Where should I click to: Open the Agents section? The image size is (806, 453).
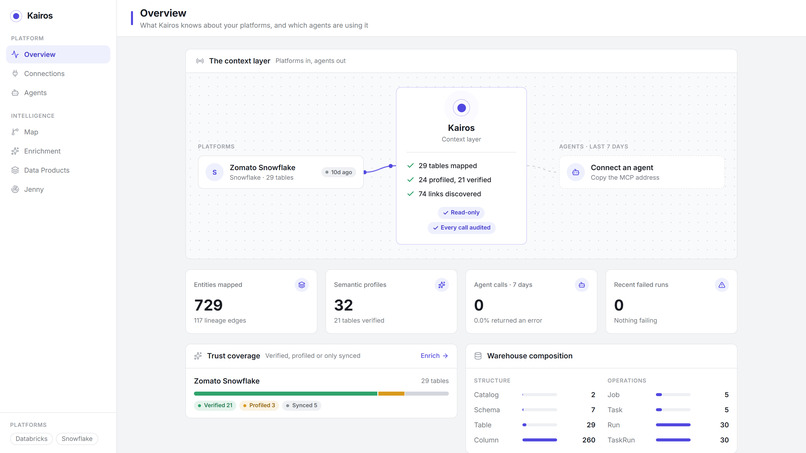pos(58,93)
